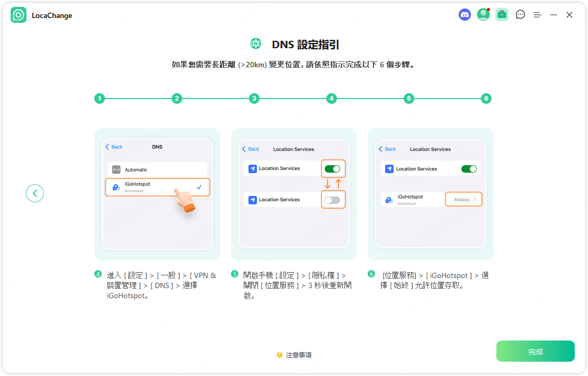
Task: Jump to step 2 on progress bar
Action: [176, 99]
